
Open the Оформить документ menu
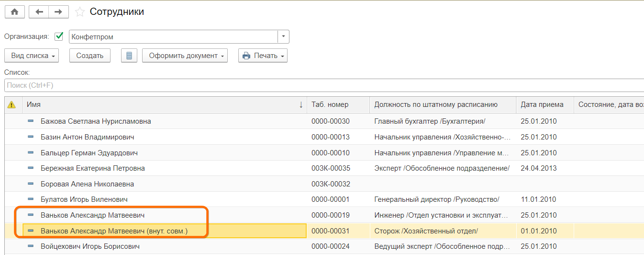tap(185, 56)
